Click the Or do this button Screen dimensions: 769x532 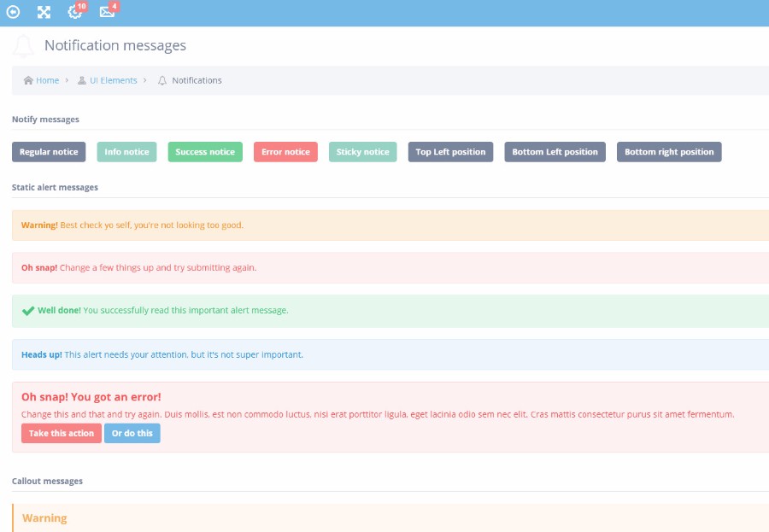[x=132, y=434]
